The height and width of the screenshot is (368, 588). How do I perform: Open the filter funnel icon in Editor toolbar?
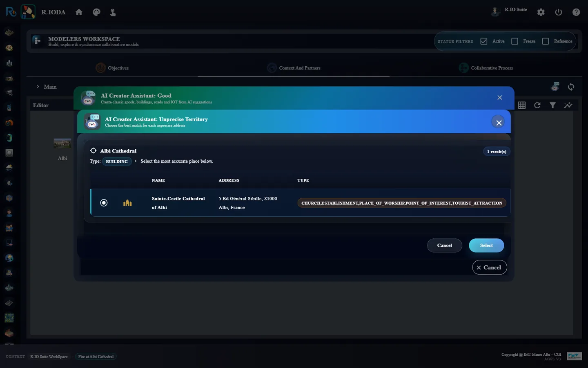pos(552,105)
